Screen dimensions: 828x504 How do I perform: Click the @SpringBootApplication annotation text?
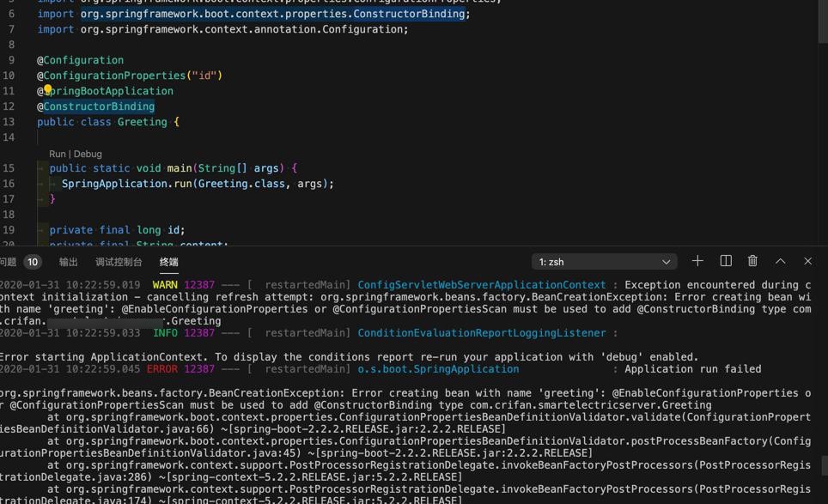click(x=105, y=91)
